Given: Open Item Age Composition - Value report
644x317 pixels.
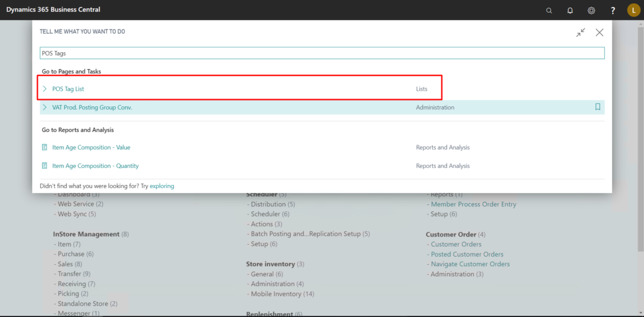Looking at the screenshot, I should click(91, 147).
